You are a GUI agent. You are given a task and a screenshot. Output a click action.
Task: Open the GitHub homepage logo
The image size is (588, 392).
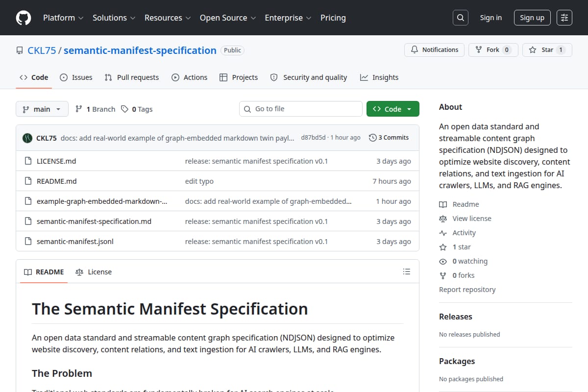(24, 18)
